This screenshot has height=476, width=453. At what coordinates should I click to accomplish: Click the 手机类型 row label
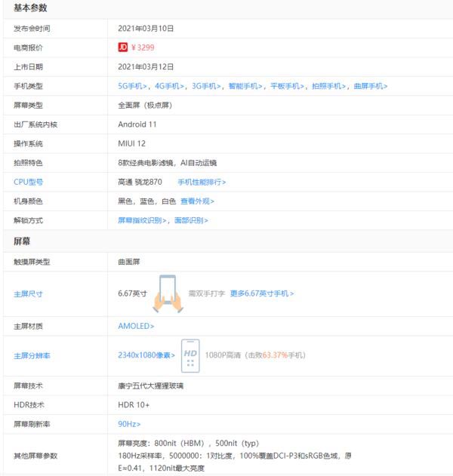coord(28,86)
